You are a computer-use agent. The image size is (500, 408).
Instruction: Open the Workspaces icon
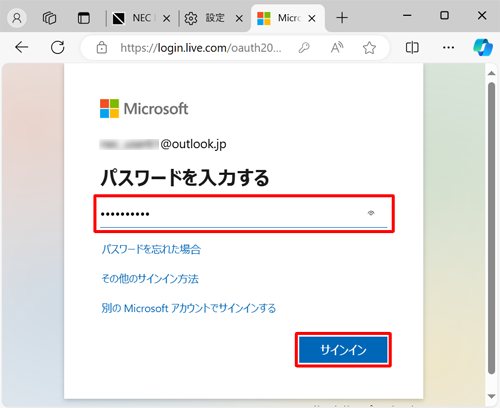point(49,18)
